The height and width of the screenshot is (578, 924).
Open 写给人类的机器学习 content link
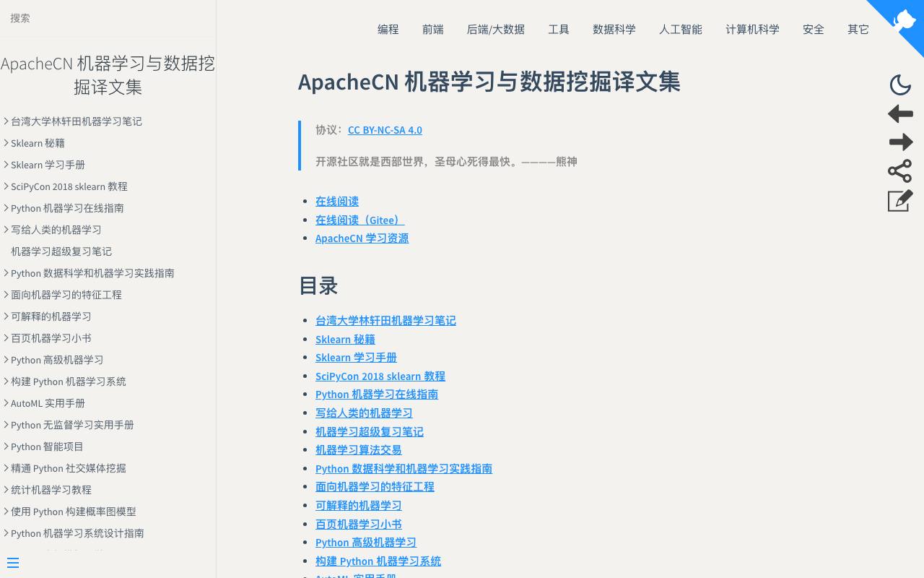[x=364, y=413]
